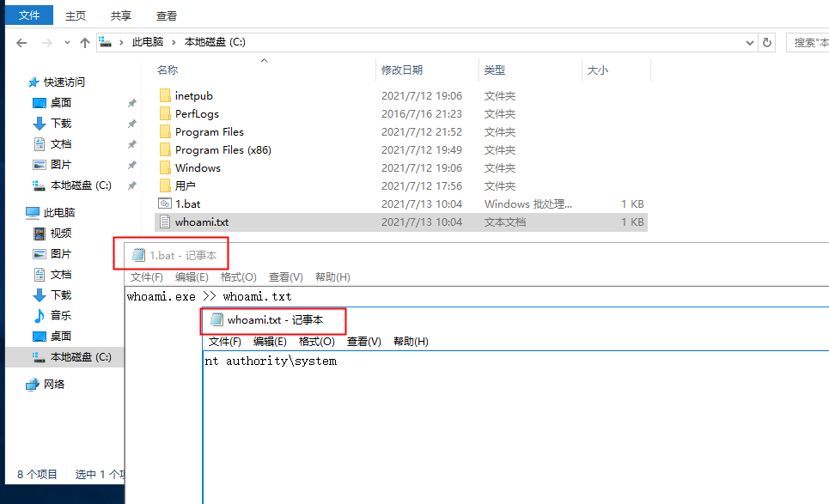Open 格式(O) menu in whoami.txt Notepad
Image resolution: width=829 pixels, height=504 pixels.
click(316, 341)
